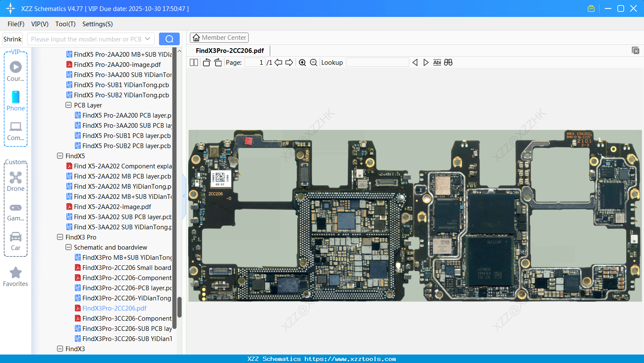The image size is (644, 363).
Task: Open the Tool(T) menu
Action: coord(65,24)
